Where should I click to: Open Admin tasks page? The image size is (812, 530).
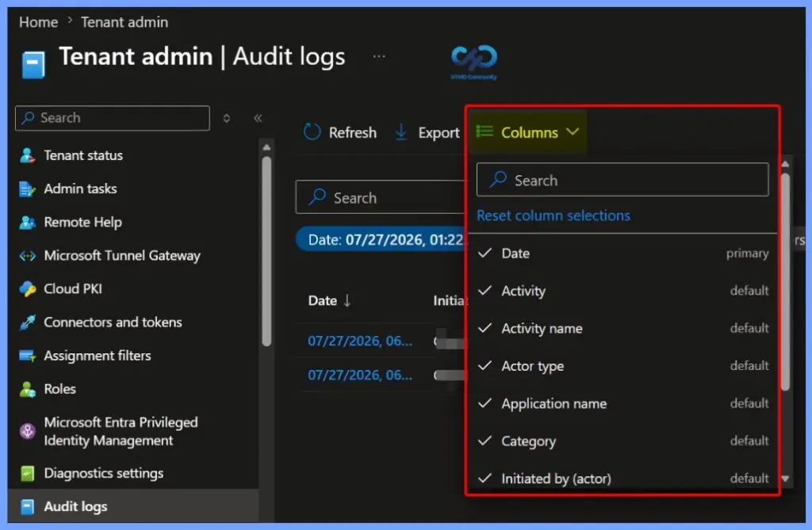[x=80, y=189]
